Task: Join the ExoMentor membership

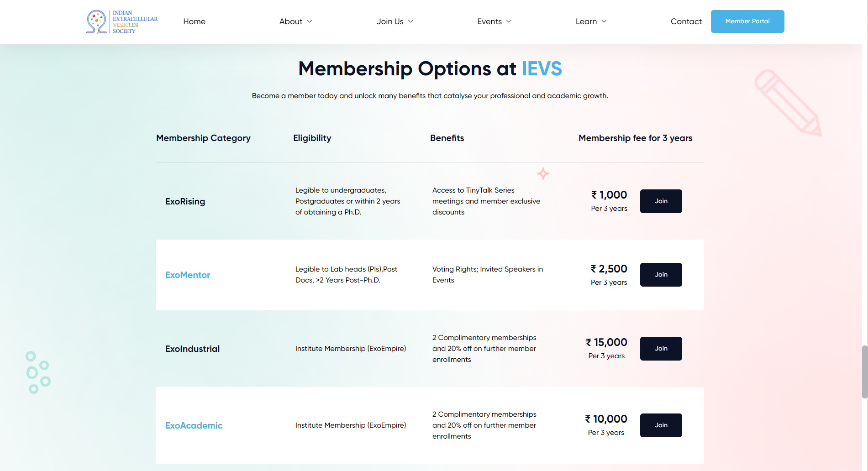Action: [x=661, y=275]
